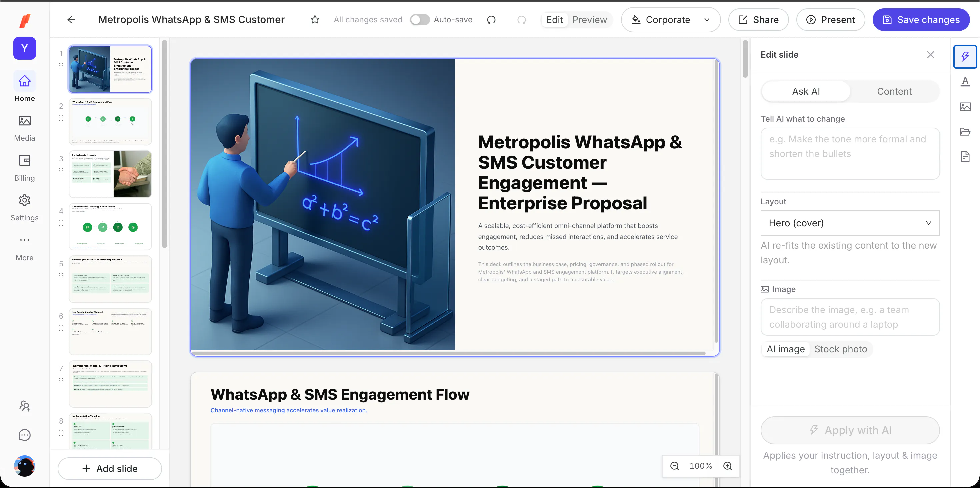Screen dimensions: 980x488
Task: Expand the Hero (cover) layout dropdown
Action: (850, 223)
